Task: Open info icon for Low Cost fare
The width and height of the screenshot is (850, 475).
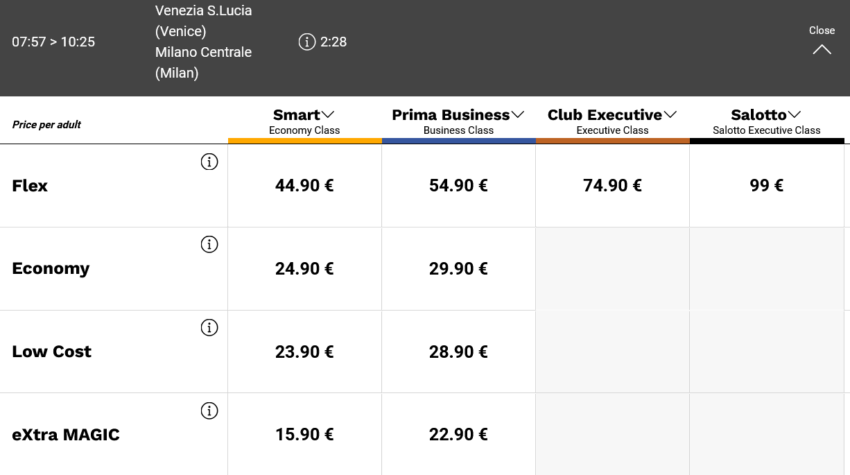Action: coord(209,328)
